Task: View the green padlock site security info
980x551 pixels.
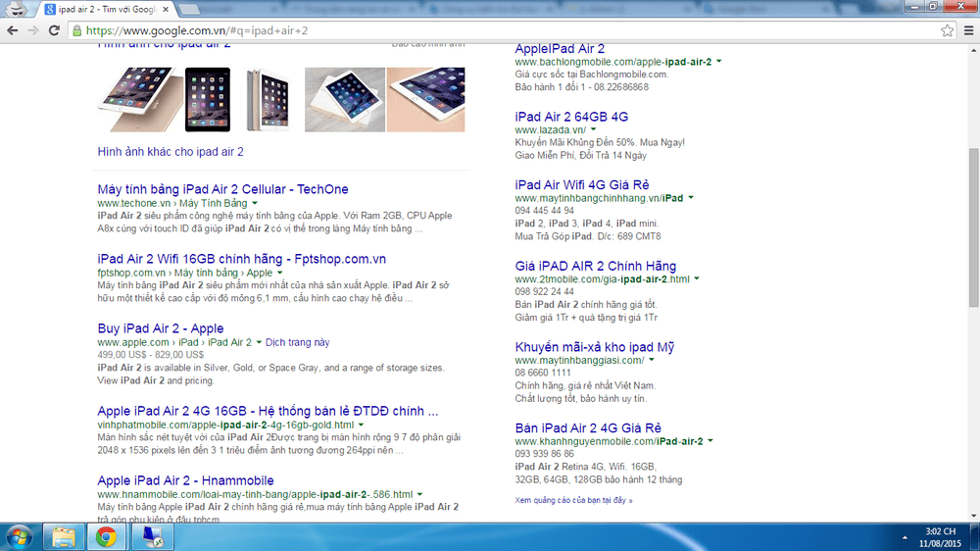Action: 76,30
